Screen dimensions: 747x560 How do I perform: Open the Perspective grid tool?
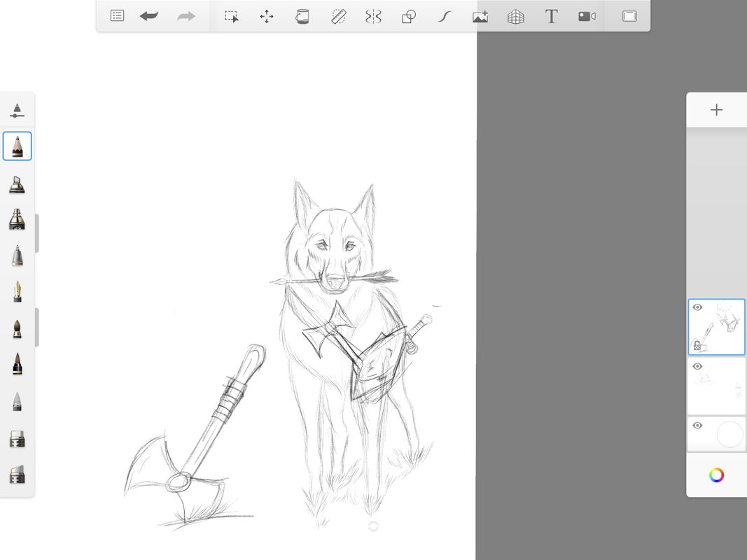coord(515,16)
